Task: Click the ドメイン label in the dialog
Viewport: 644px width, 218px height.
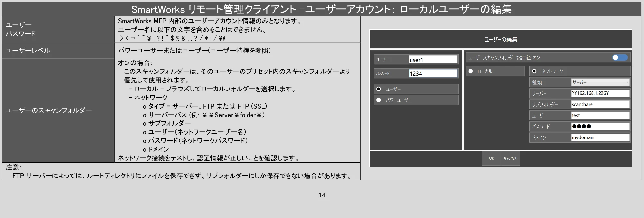Action: tap(539, 137)
